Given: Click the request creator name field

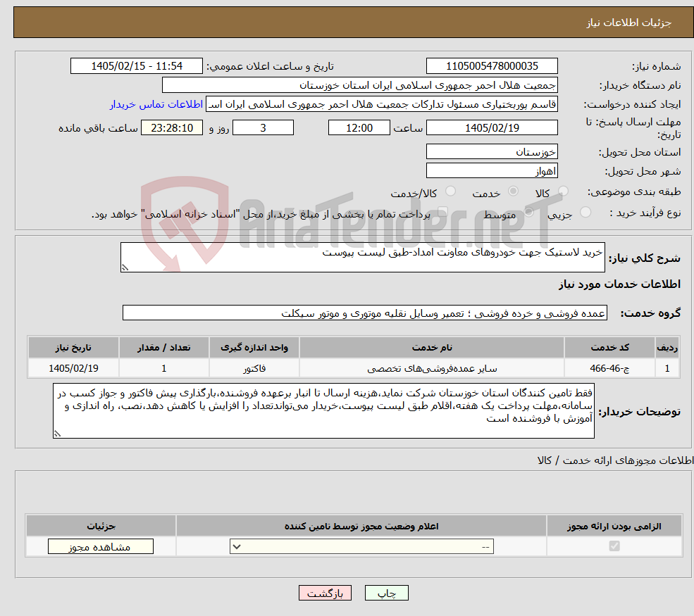Looking at the screenshot, I should [x=381, y=104].
